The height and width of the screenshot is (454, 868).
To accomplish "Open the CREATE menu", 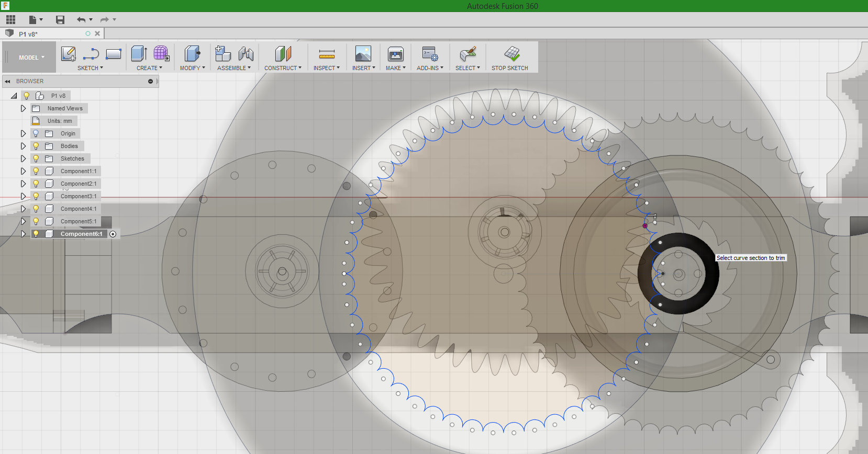I will pos(149,68).
